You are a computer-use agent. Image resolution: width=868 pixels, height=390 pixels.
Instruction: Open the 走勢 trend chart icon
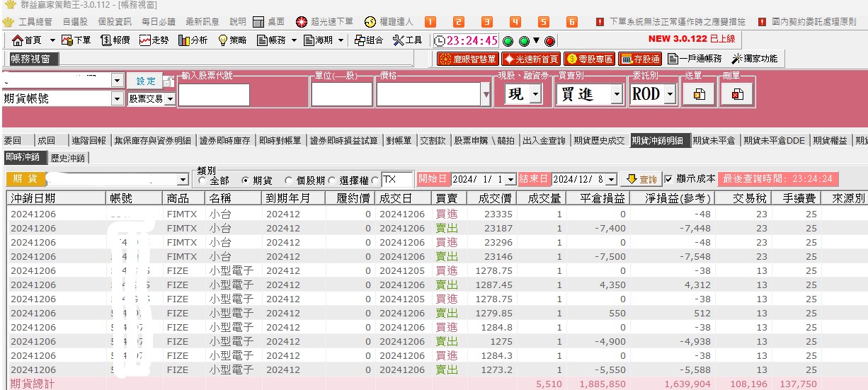tap(154, 40)
